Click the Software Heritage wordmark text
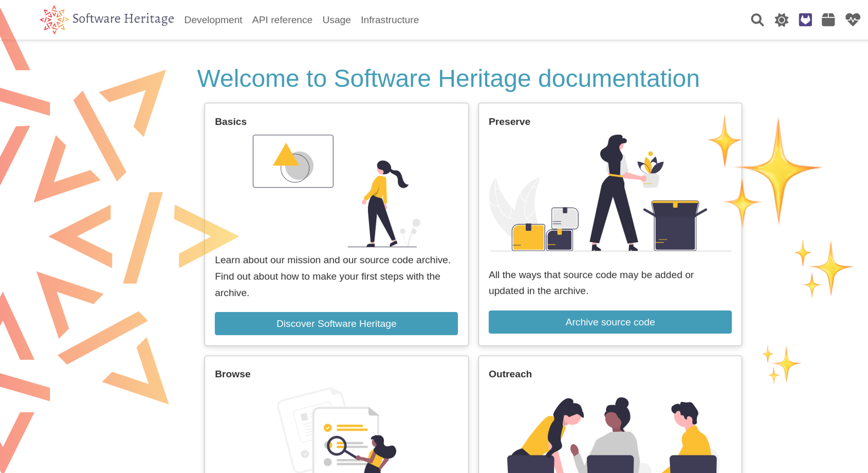 click(123, 19)
